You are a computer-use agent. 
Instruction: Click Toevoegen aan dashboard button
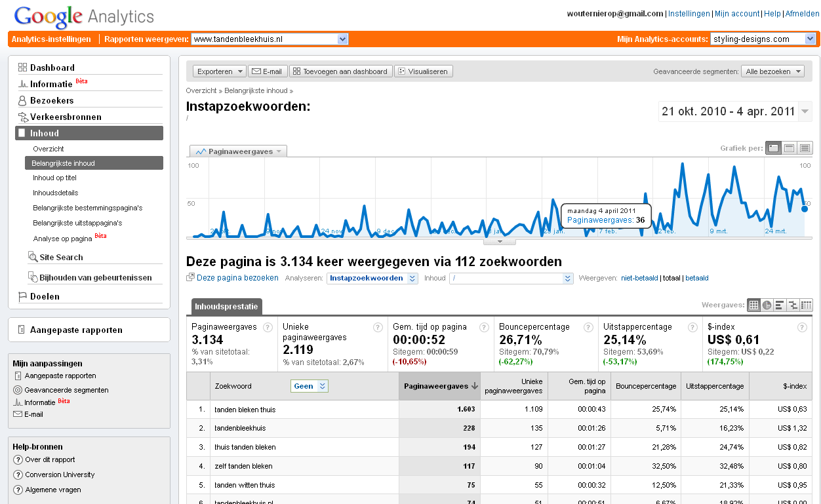pyautogui.click(x=341, y=71)
